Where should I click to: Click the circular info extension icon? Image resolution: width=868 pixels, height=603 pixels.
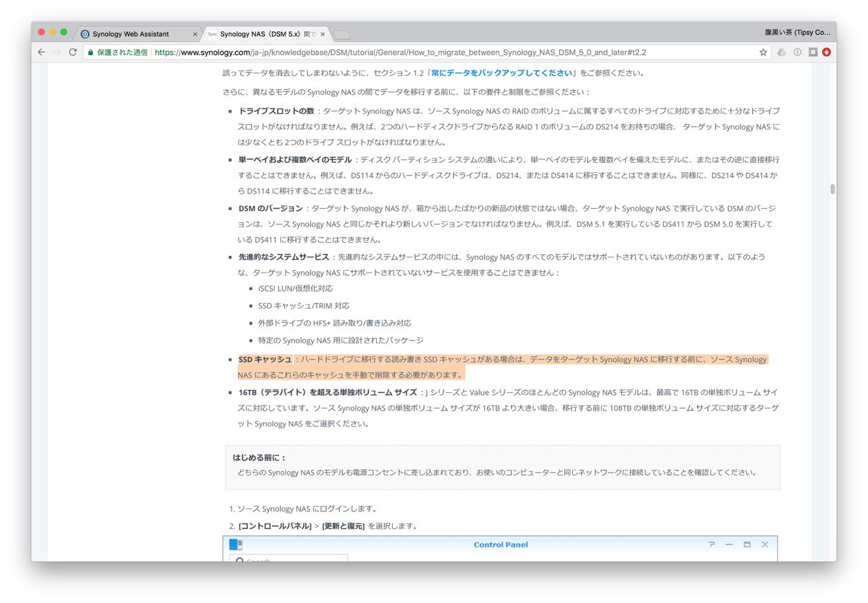point(797,52)
